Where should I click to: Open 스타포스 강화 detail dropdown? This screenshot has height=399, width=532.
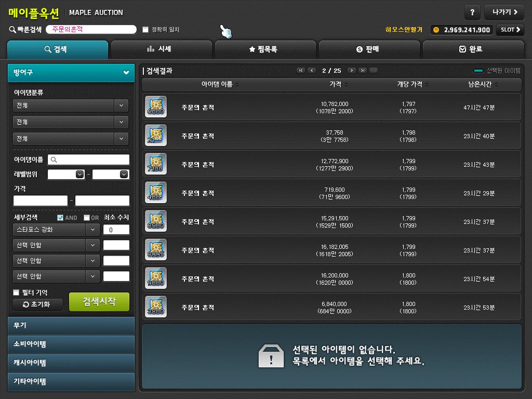coord(56,229)
